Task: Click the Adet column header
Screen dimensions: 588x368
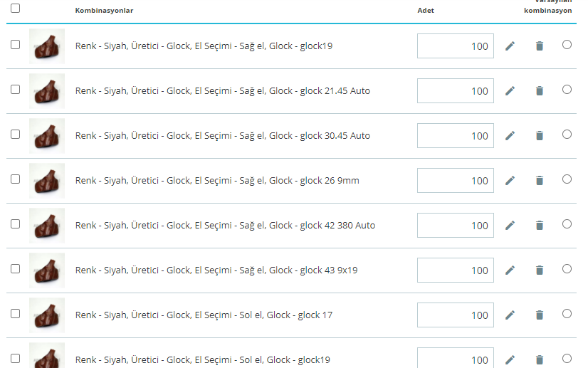Action: 426,11
